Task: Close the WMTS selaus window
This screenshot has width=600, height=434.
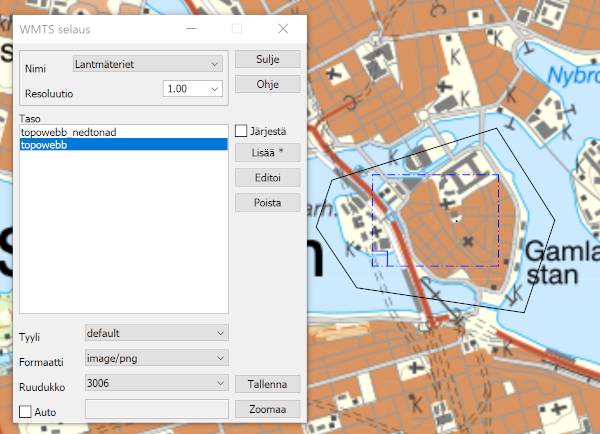Action: [x=283, y=29]
